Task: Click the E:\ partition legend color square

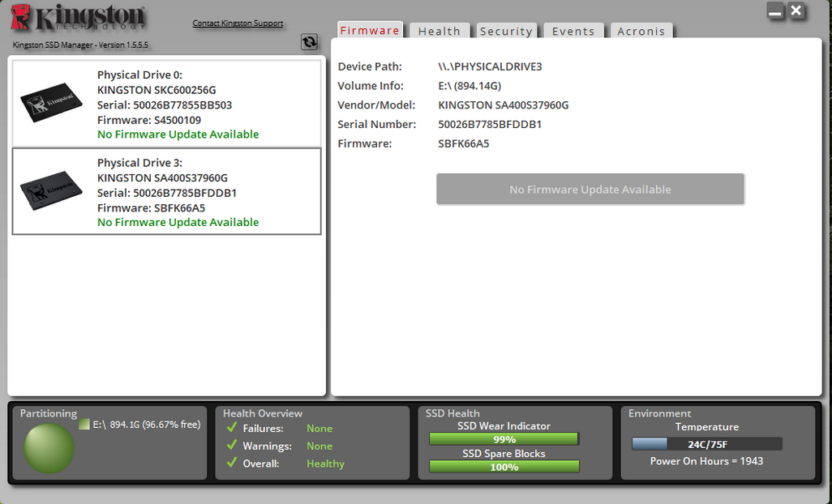Action: point(84,424)
